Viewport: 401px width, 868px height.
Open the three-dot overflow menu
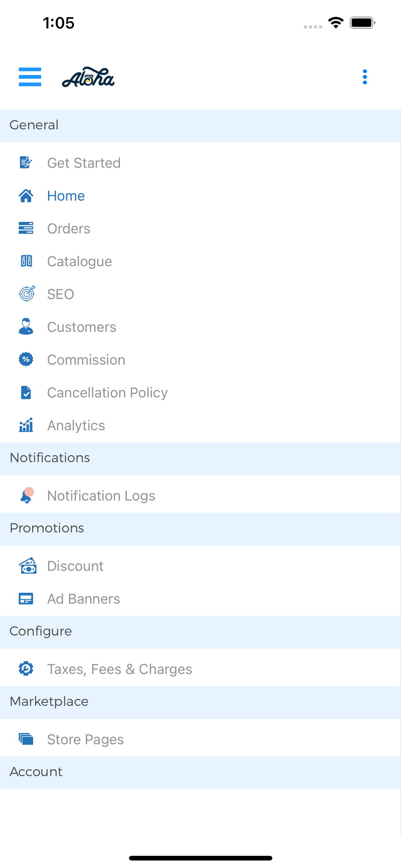(365, 77)
